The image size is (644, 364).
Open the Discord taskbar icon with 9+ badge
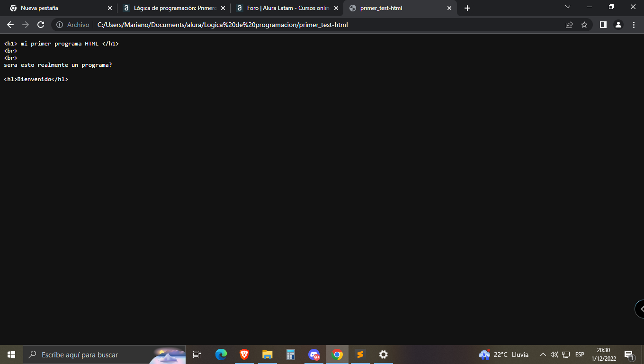coord(314,355)
